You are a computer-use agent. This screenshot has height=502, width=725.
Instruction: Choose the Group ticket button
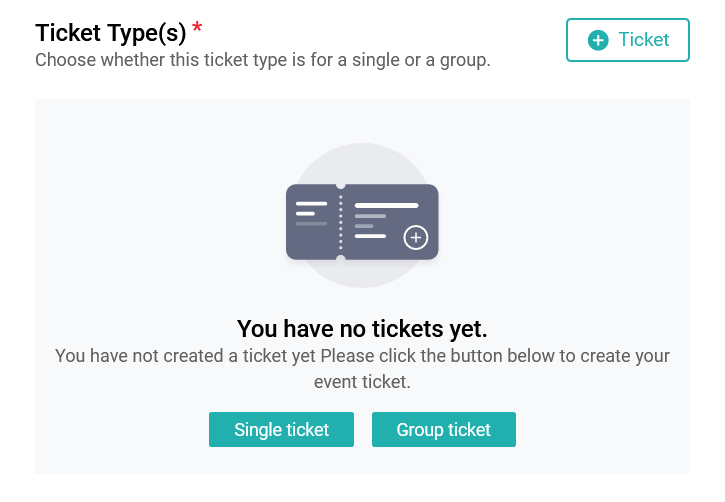click(443, 429)
